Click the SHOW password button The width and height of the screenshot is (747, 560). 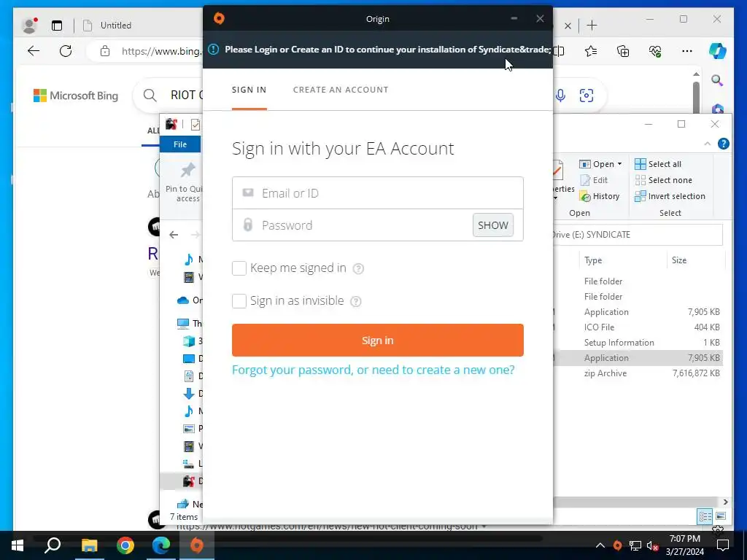coord(493,225)
